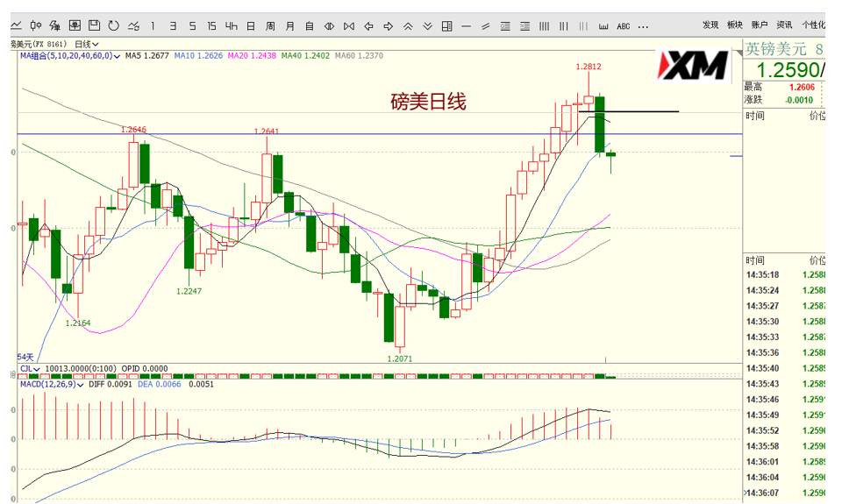842x504 pixels.
Task: Toggle the split window layout icon
Action: (x=446, y=25)
